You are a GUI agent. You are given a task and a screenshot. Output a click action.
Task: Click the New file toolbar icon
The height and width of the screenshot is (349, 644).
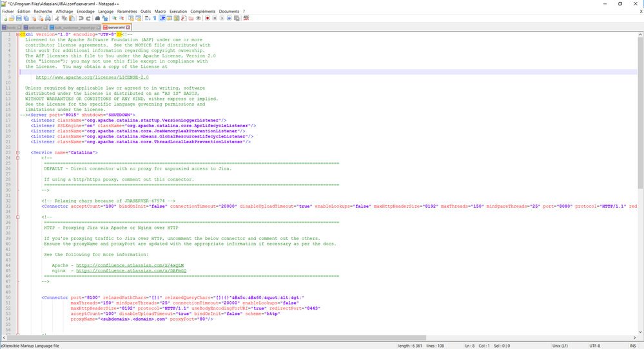point(5,18)
